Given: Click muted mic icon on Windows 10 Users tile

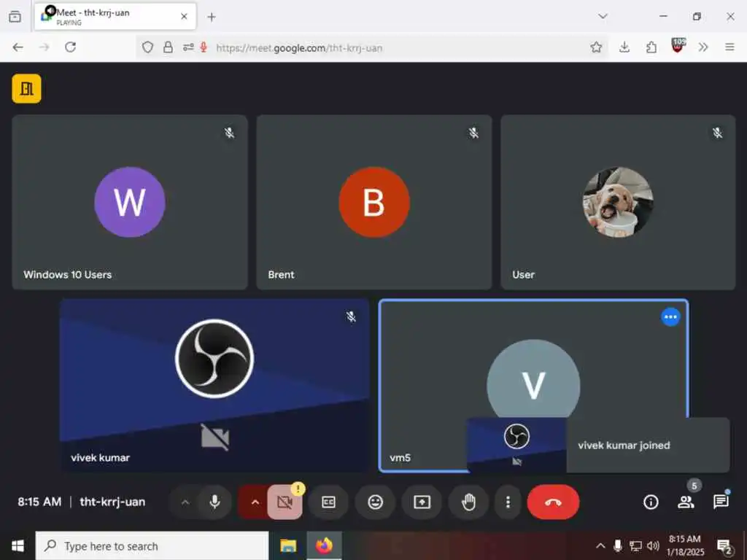Looking at the screenshot, I should (230, 133).
